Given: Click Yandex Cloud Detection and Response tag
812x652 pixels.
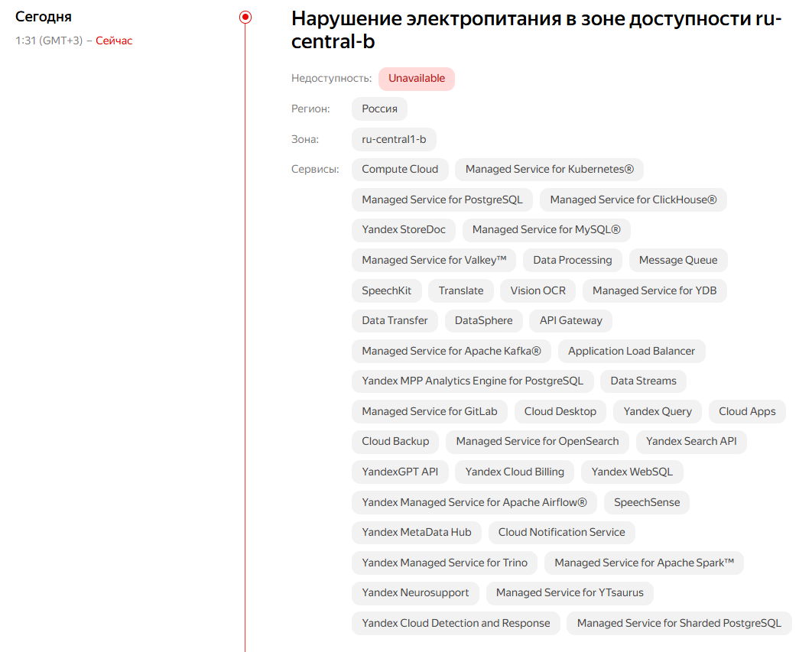Looking at the screenshot, I should point(456,624).
